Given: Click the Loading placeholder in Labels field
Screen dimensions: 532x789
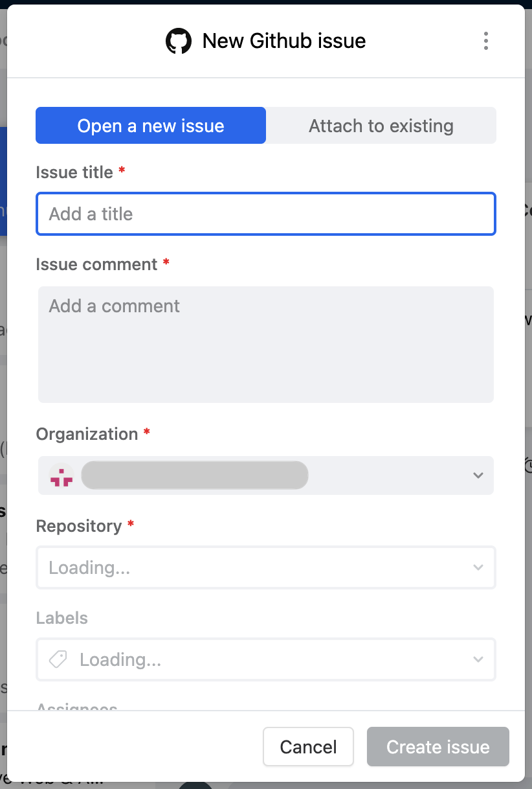Looking at the screenshot, I should point(120,659).
